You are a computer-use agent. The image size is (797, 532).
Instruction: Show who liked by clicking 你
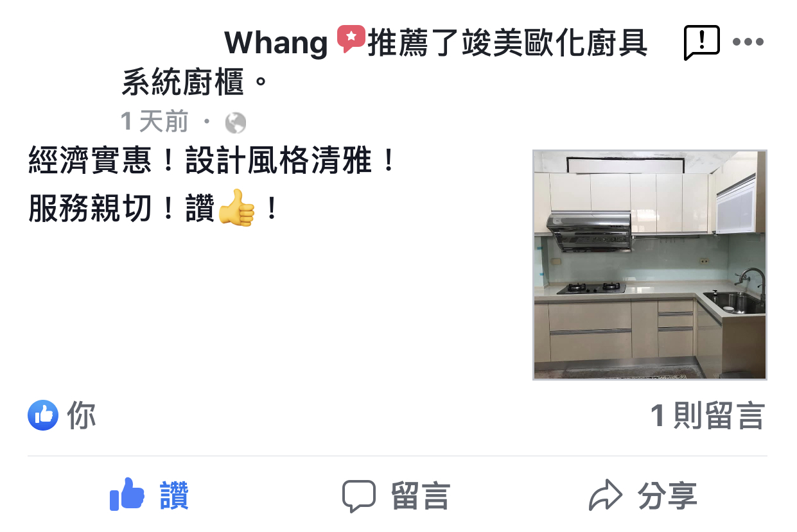pyautogui.click(x=82, y=415)
